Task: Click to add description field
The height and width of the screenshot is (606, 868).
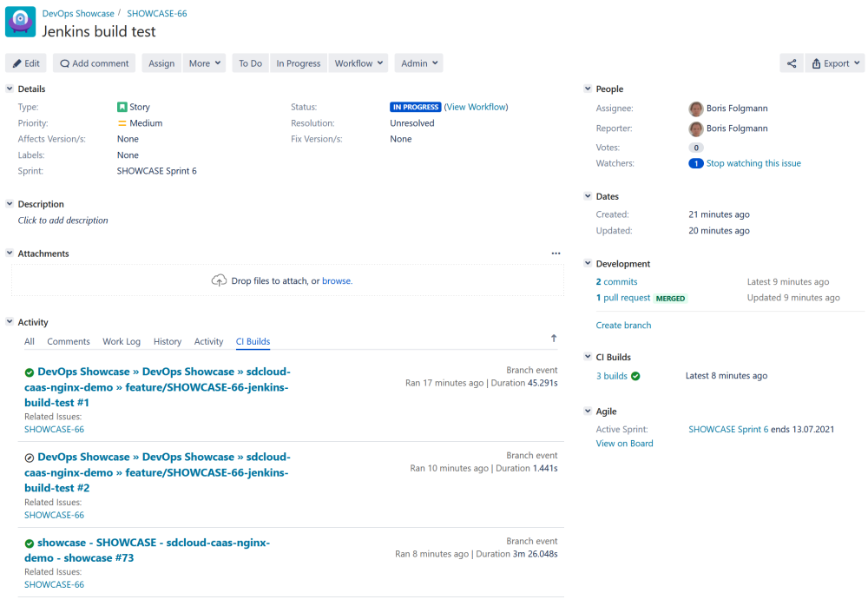Action: [x=63, y=221]
